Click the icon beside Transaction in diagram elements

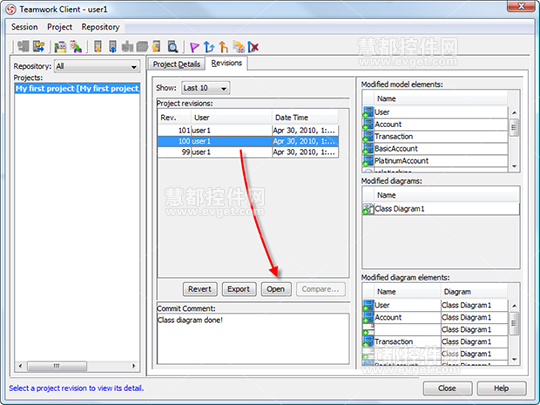(368, 342)
